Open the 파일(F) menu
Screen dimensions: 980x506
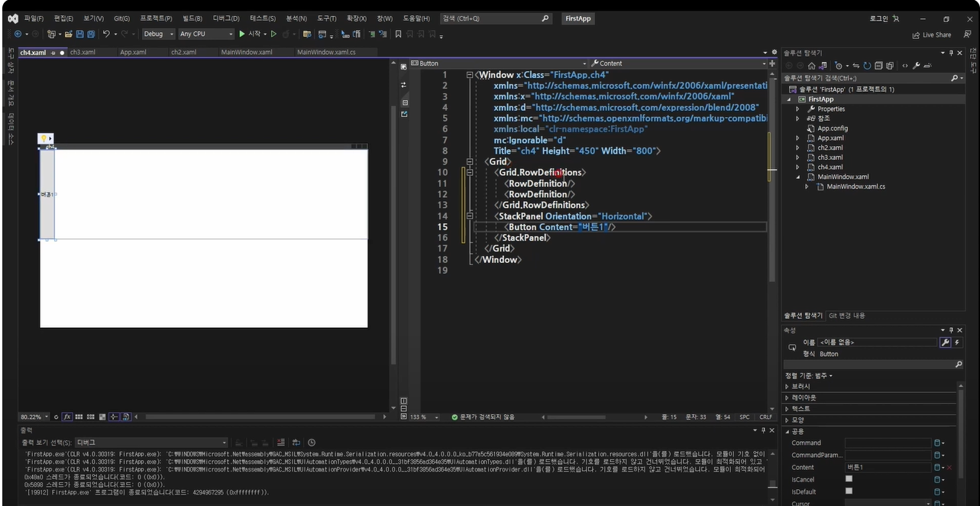[34, 18]
